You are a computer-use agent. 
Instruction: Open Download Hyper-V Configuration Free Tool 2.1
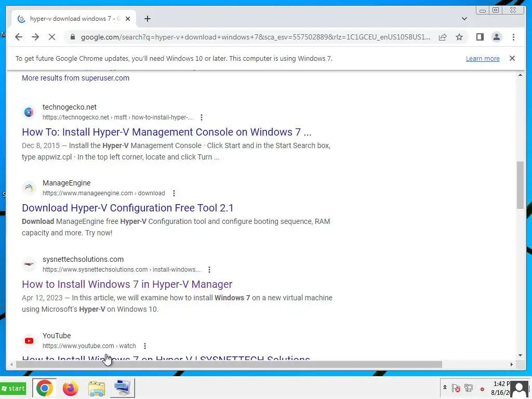tap(128, 208)
